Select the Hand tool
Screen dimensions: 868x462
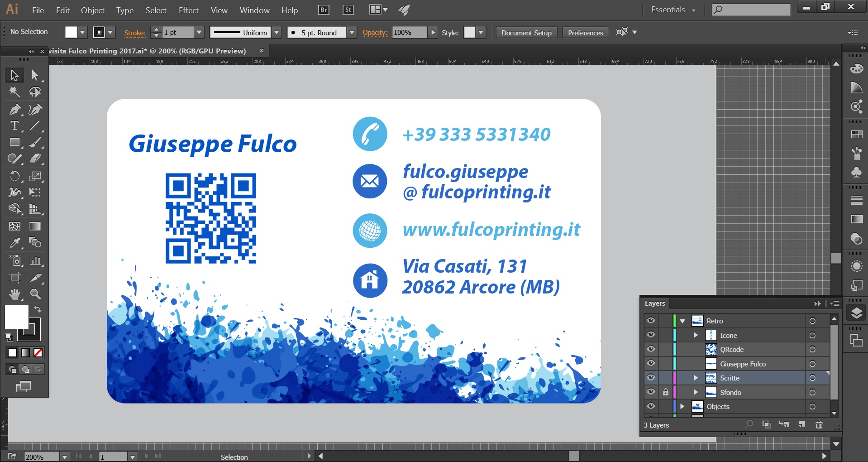click(x=14, y=294)
